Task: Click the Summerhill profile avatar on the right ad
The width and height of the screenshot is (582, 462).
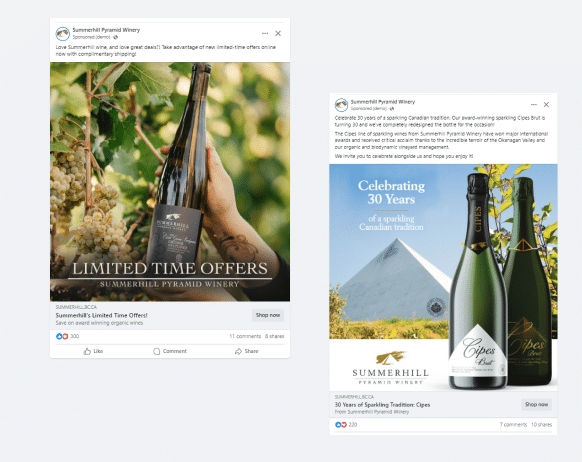Action: tap(341, 105)
